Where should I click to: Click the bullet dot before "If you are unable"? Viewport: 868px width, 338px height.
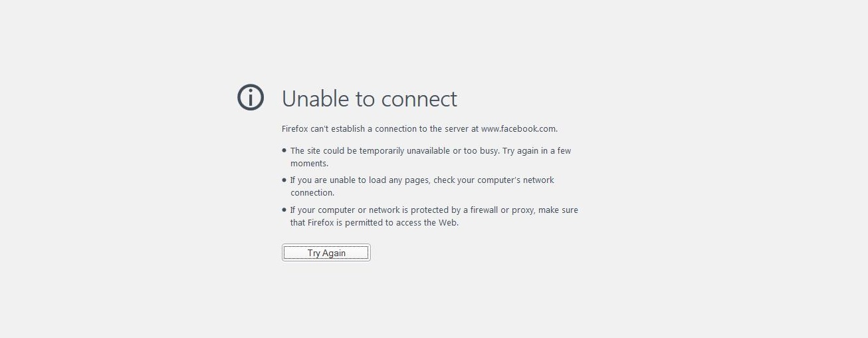point(284,180)
